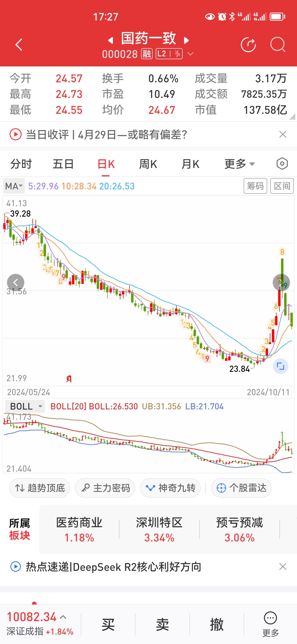Play the 热点速递 video icon
Image resolution: width=297 pixels, height=644 pixels.
pos(15,567)
